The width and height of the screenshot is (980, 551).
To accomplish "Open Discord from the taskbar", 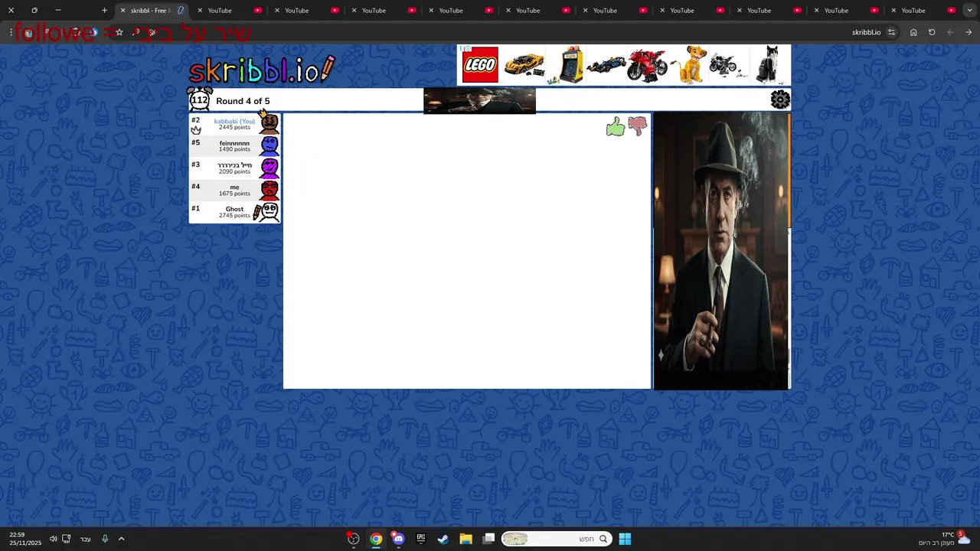I will (x=398, y=539).
